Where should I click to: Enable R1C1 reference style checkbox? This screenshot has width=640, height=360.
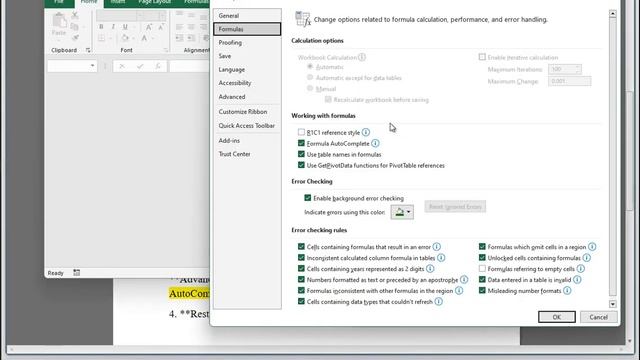pos(301,132)
